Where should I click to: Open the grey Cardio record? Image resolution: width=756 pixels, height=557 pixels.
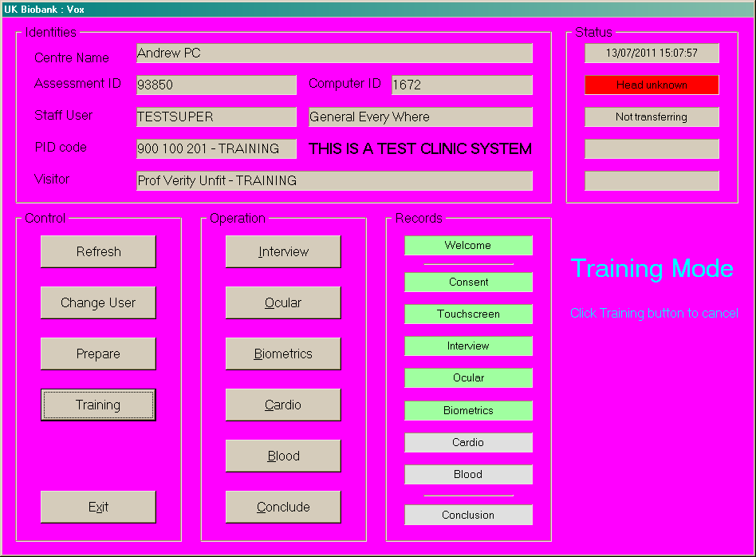point(468,443)
